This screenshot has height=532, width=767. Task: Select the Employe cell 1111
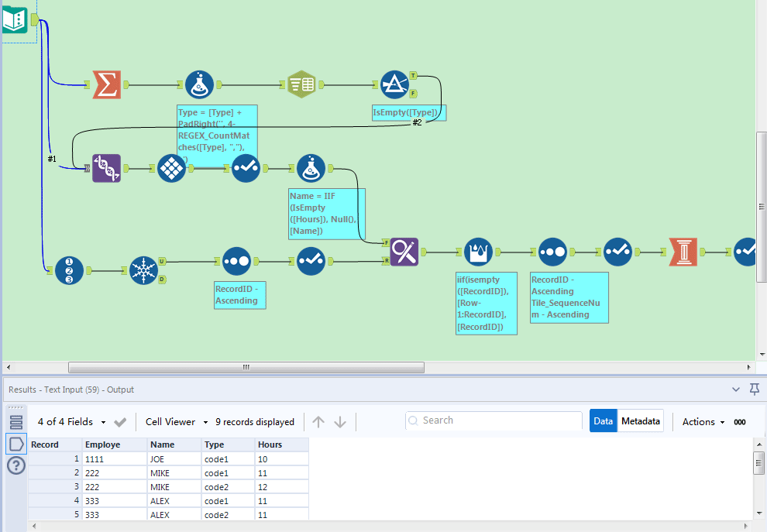[115, 459]
